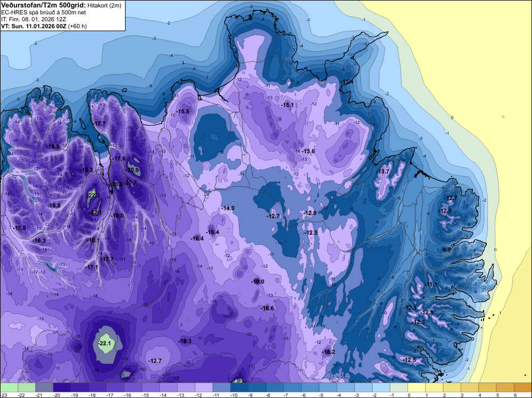Image resolution: width=532 pixels, height=398 pixels.
Task: Click the -9.8 temperature value
Action: [446, 250]
